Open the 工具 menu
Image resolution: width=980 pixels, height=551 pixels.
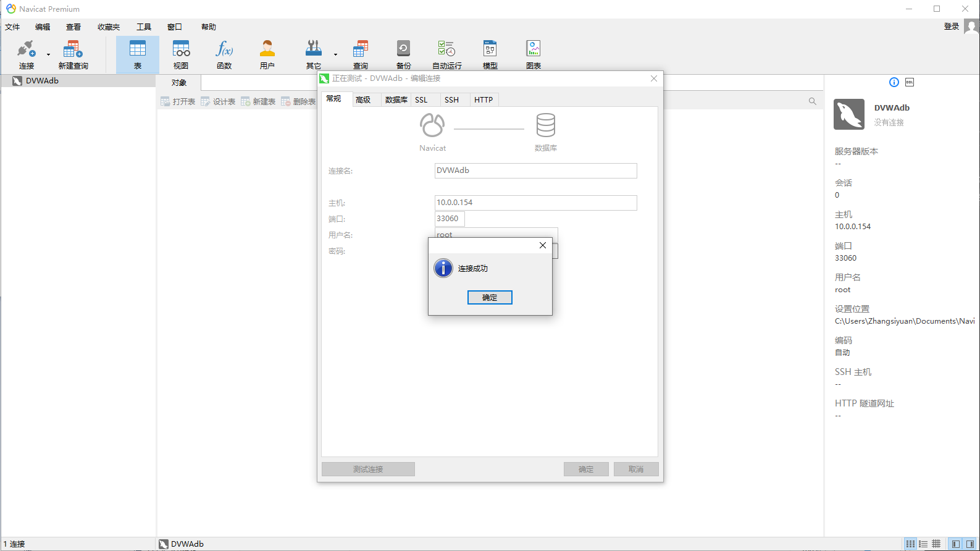click(144, 27)
